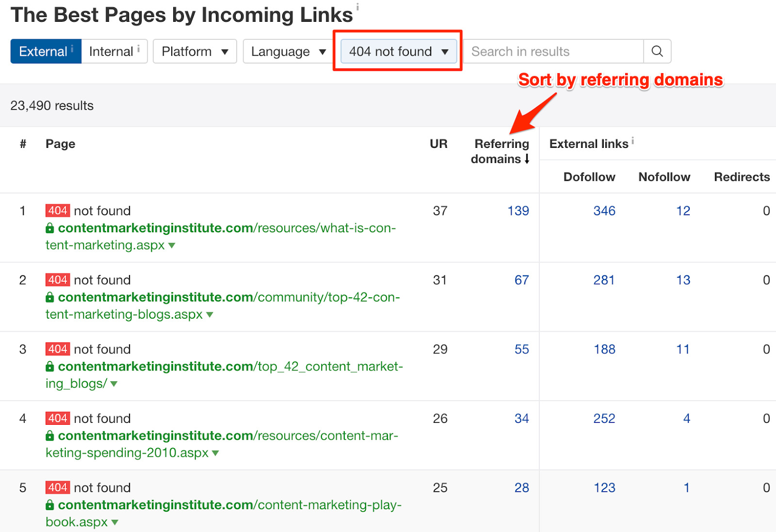The image size is (776, 532).
Task: Sort by Referring domains column header
Action: [500, 151]
